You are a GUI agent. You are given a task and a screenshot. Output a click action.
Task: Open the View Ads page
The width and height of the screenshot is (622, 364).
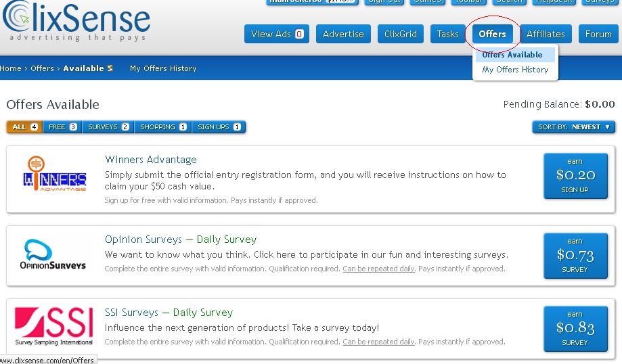click(x=277, y=34)
